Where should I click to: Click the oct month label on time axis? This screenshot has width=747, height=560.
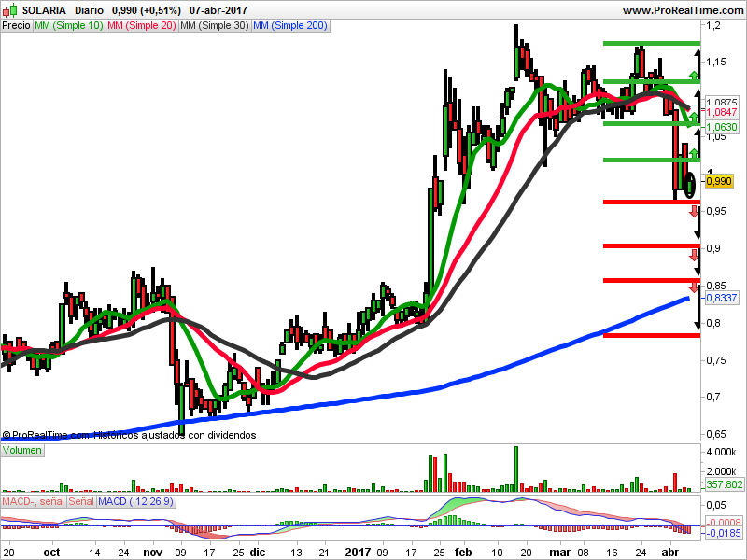click(51, 553)
